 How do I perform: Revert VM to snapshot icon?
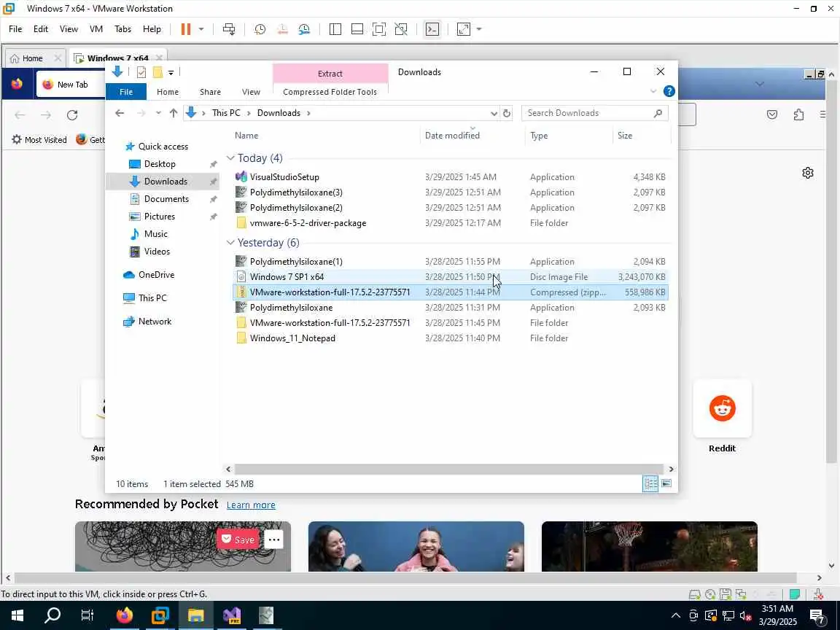tap(282, 29)
